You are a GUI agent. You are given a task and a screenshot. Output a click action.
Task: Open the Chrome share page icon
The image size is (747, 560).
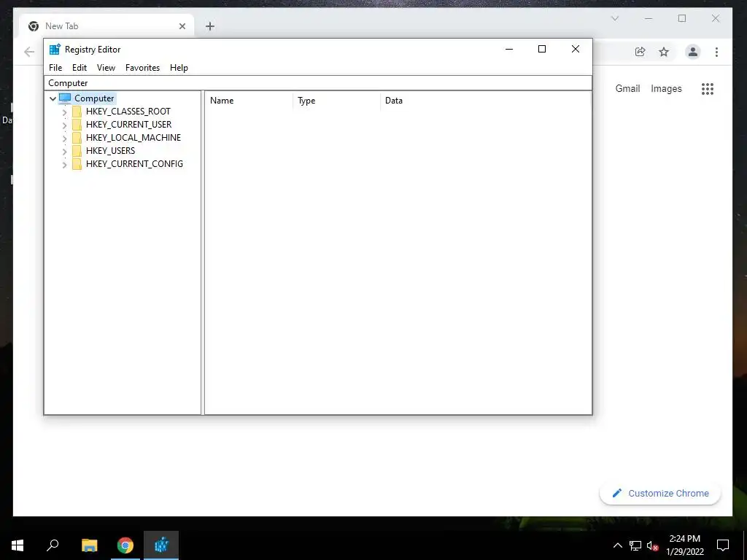pyautogui.click(x=640, y=52)
